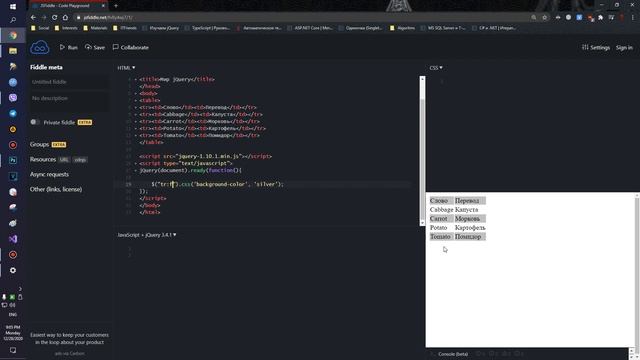Click the URL tag next to Resources
The width and height of the screenshot is (640, 360).
point(64,160)
